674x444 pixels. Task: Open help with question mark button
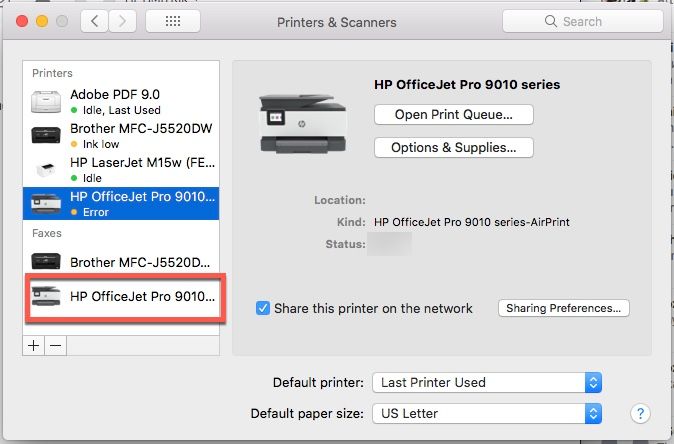pos(640,413)
